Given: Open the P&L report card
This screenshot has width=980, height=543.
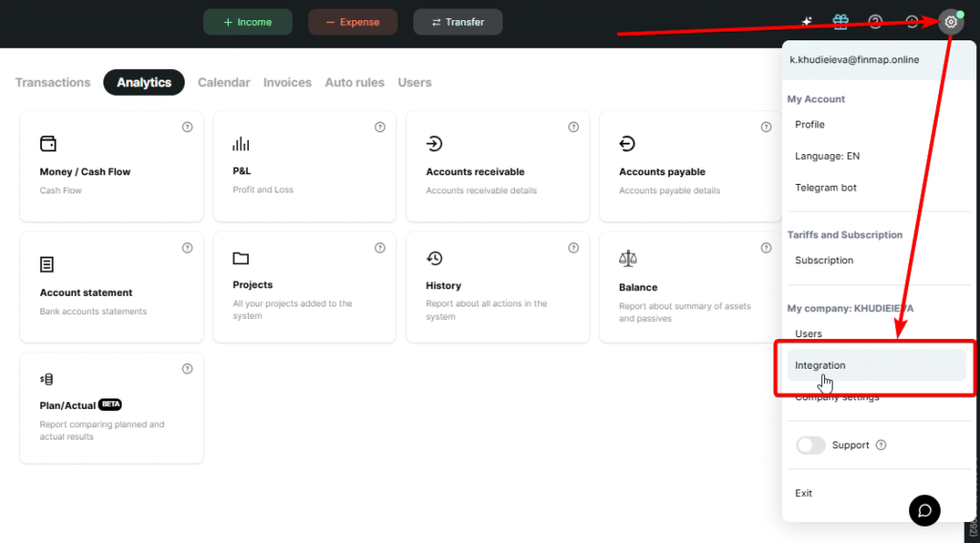Looking at the screenshot, I should tap(304, 166).
